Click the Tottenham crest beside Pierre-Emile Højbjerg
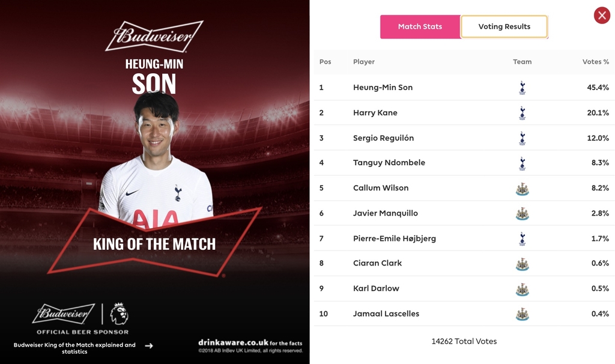 click(x=522, y=238)
